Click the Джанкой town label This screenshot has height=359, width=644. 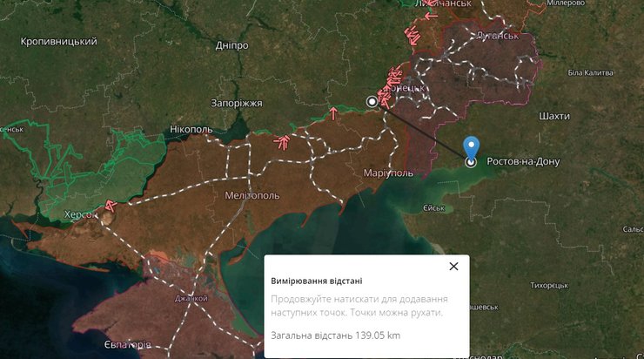point(191,299)
